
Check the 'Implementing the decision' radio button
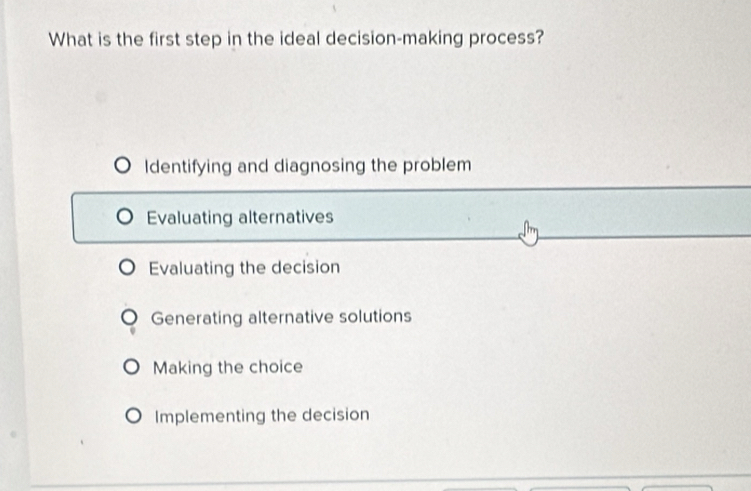[135, 415]
